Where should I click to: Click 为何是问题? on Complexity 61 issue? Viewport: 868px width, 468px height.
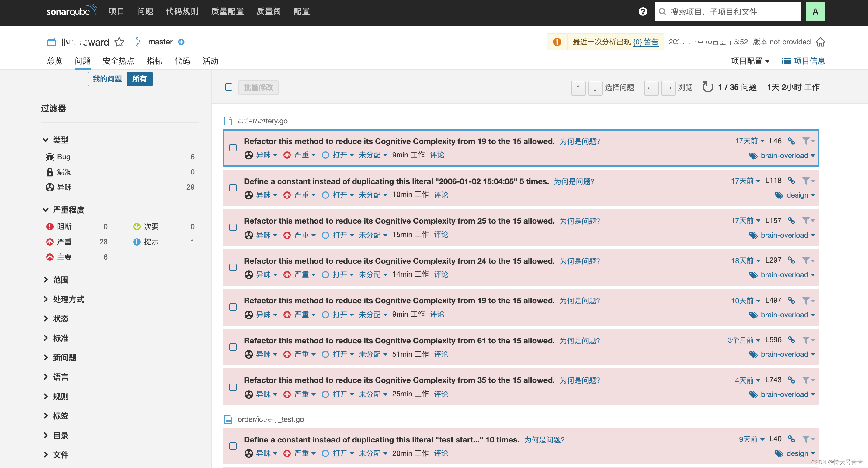580,341
